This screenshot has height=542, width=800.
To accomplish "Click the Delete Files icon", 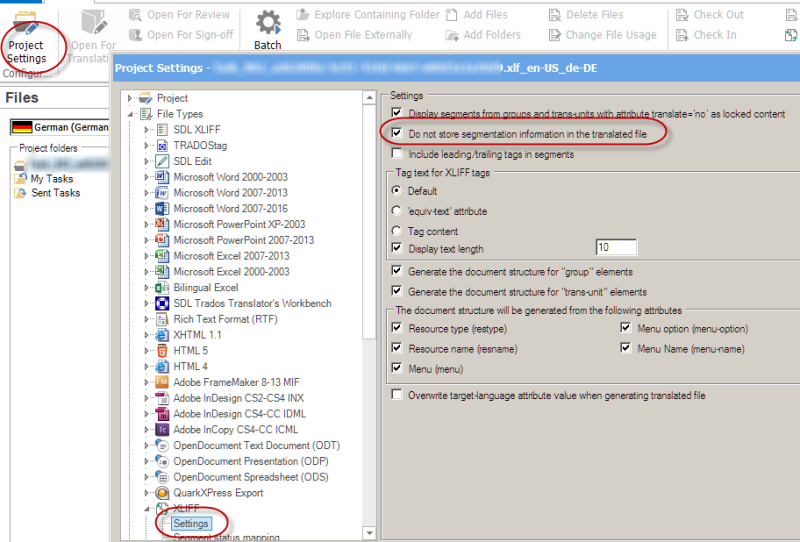I will coord(555,15).
